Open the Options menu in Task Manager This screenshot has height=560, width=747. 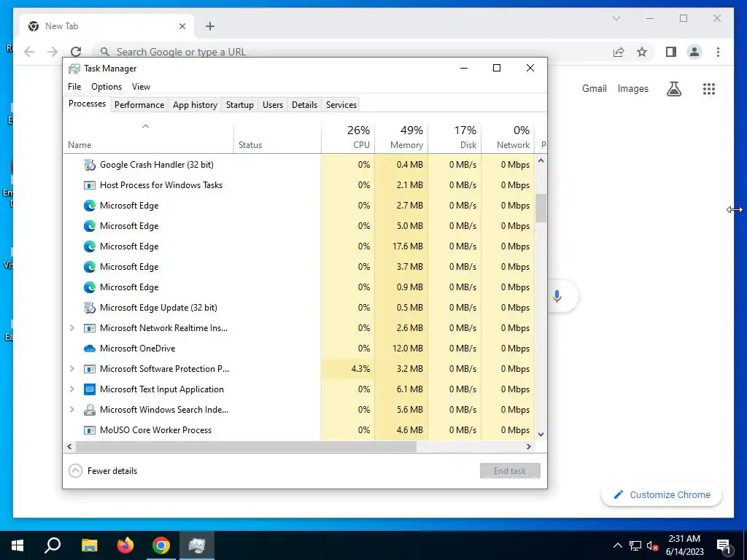click(x=107, y=87)
